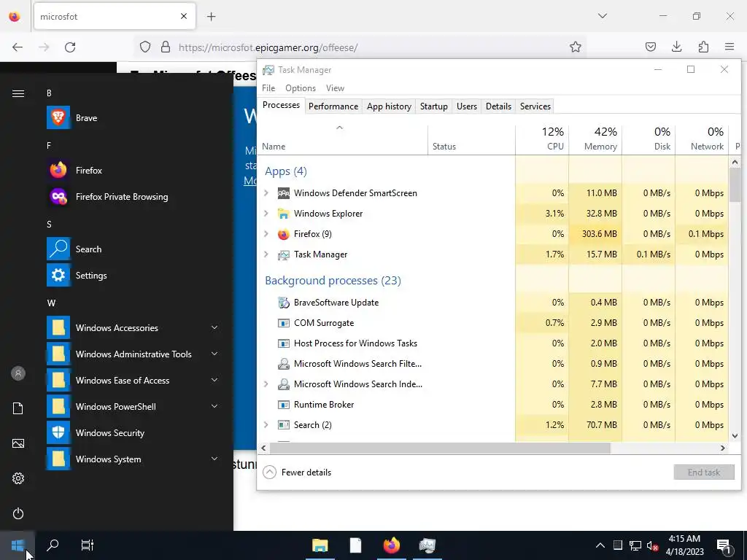Open Windows Security from Start menu
The width and height of the screenshot is (747, 560).
(x=133, y=432)
